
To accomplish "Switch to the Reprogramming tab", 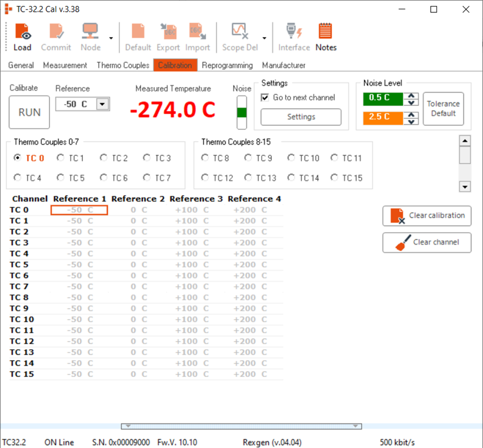I will pyautogui.click(x=227, y=65).
